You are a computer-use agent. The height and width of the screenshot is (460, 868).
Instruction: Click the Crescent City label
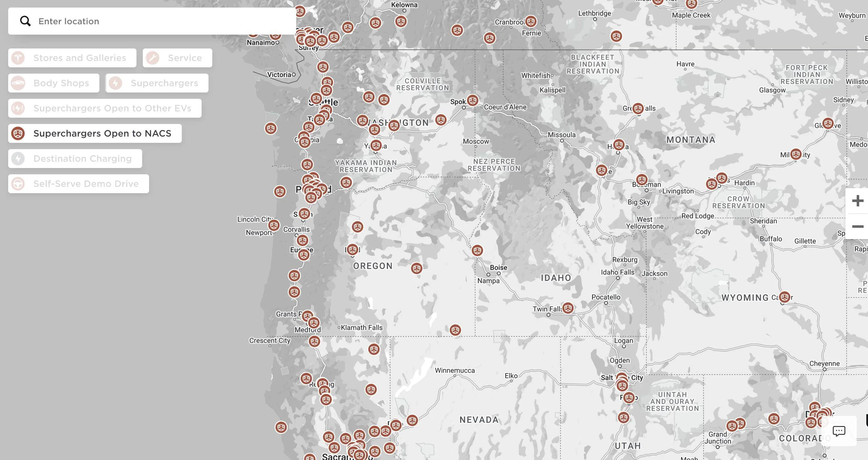point(270,340)
